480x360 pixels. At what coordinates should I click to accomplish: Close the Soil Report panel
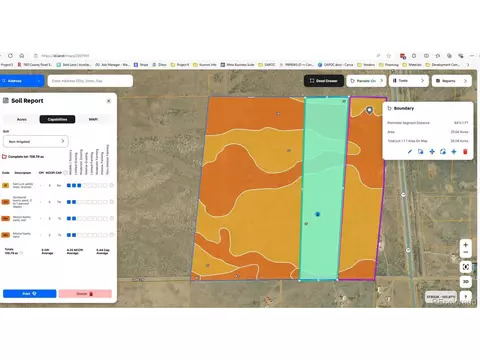click(x=109, y=101)
